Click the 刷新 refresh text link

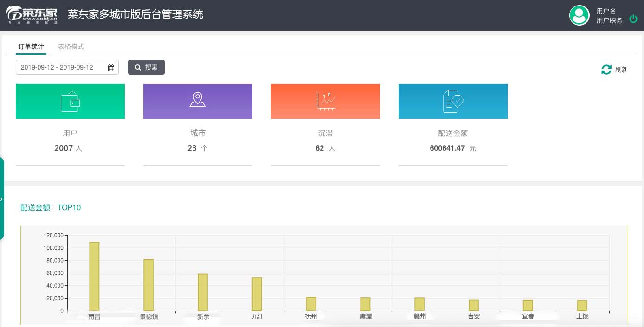[621, 70]
